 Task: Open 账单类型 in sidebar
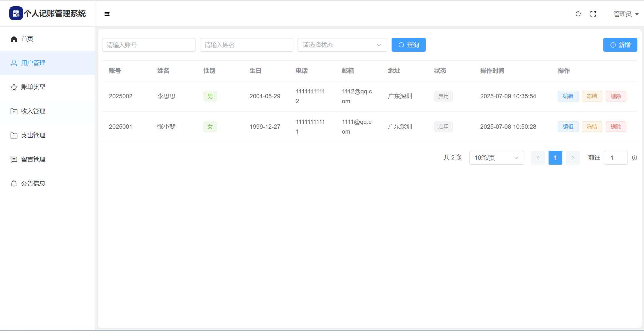tap(33, 87)
